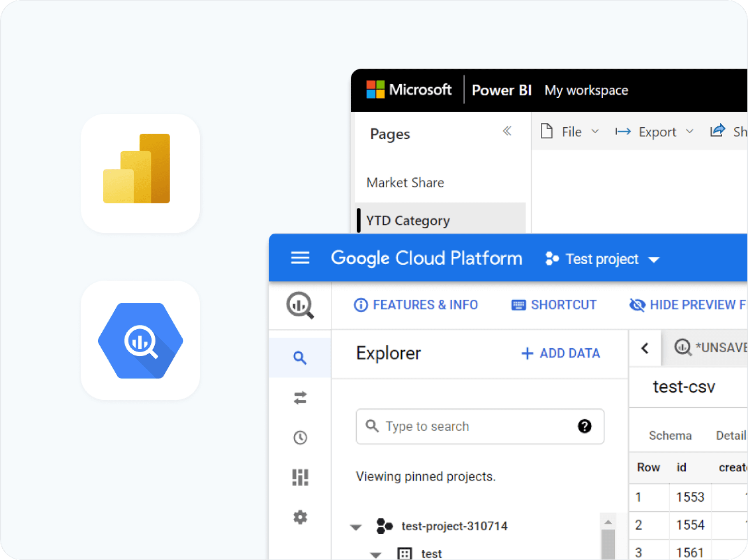Click the scrollbar up arrow in Explorer
Screen dimensions: 748x560
click(x=608, y=522)
